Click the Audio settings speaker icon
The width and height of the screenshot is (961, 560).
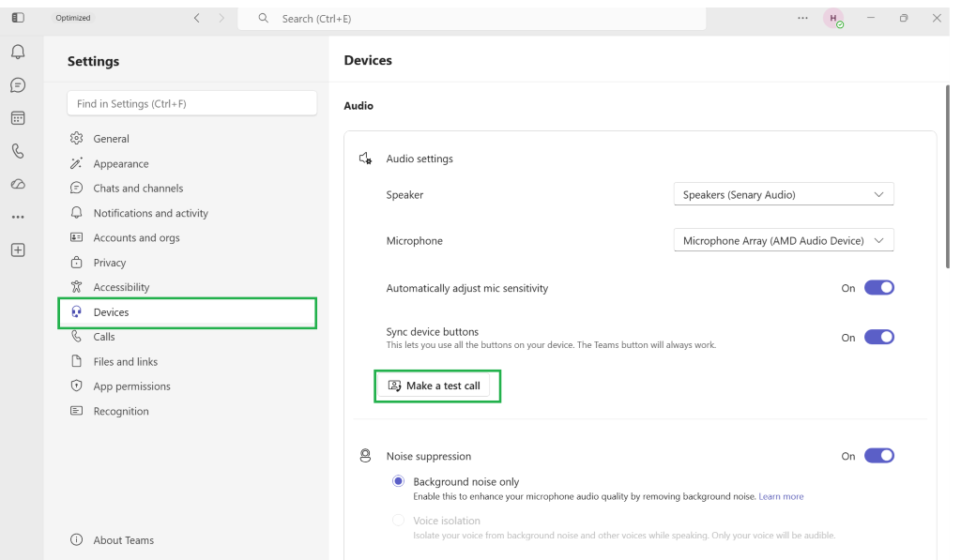[365, 159]
